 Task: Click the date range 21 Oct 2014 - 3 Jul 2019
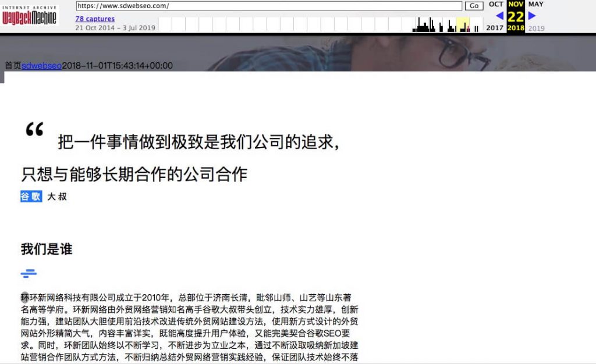coord(115,28)
